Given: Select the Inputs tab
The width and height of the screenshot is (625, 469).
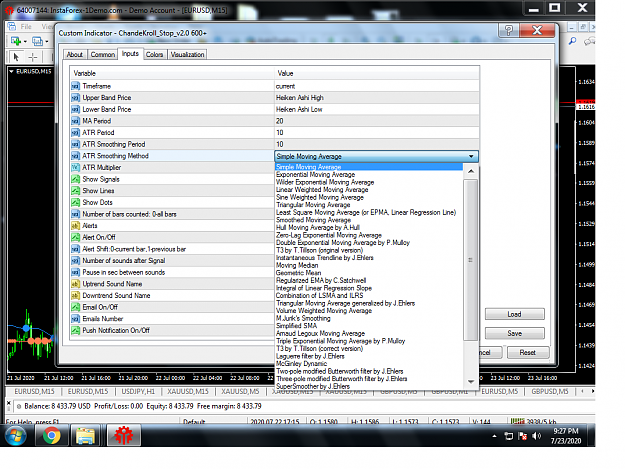Looking at the screenshot, I should [130, 53].
